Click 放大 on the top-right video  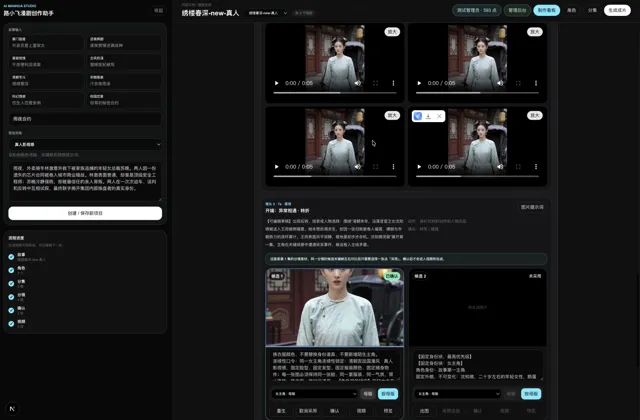(x=535, y=32)
